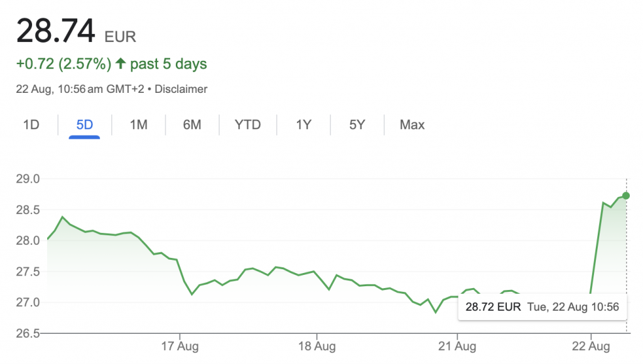This screenshot has height=364, width=643.
Task: Click the green up arrow icon
Action: 121,64
